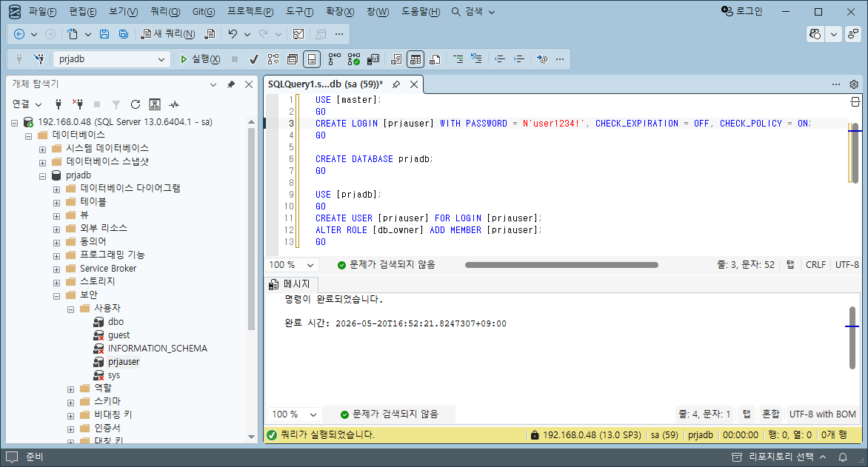Click the send feedback icon at top right
This screenshot has width=868, height=467.
[853, 34]
